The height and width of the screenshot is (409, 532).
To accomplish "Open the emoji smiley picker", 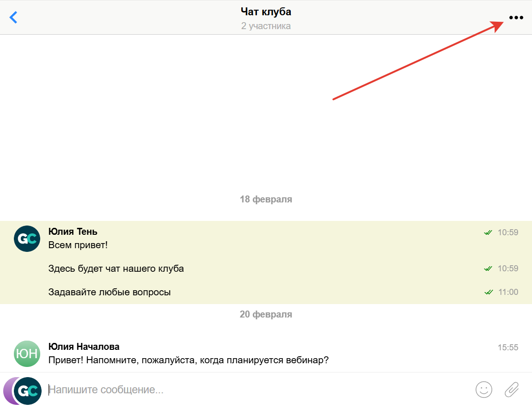I will click(484, 390).
